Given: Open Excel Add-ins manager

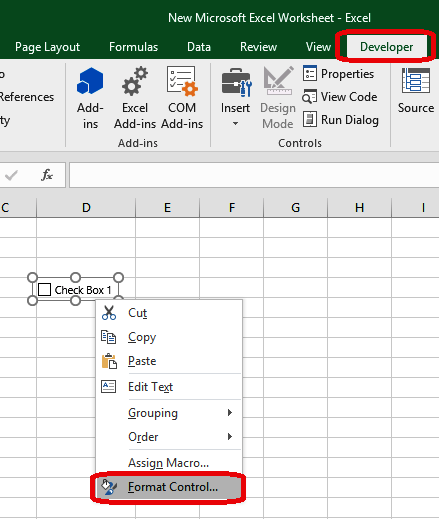Looking at the screenshot, I should click(135, 98).
